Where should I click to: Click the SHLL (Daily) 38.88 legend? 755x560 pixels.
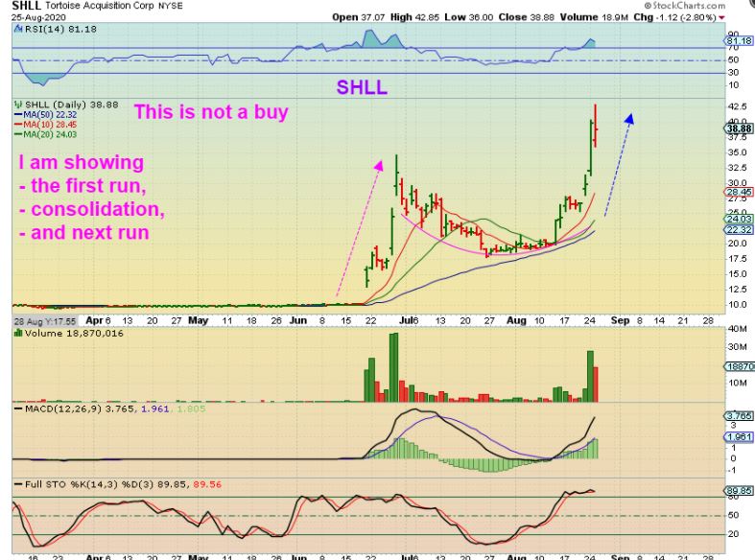(x=71, y=105)
